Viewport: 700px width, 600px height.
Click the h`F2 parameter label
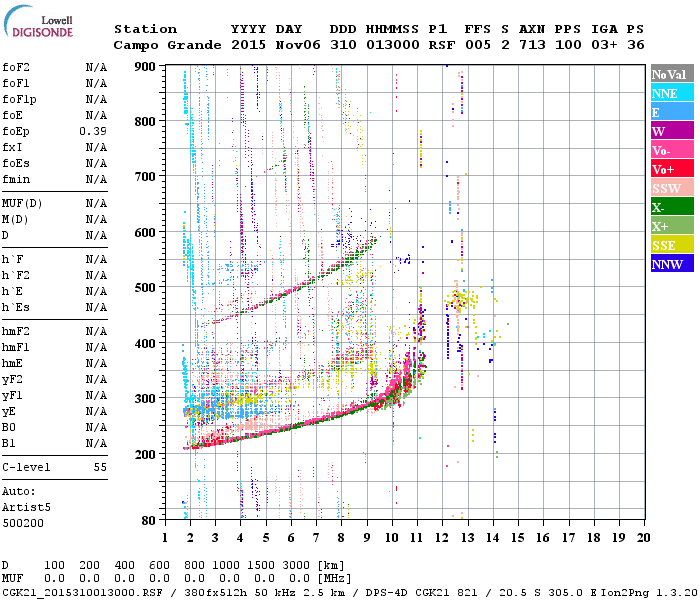pos(16,275)
